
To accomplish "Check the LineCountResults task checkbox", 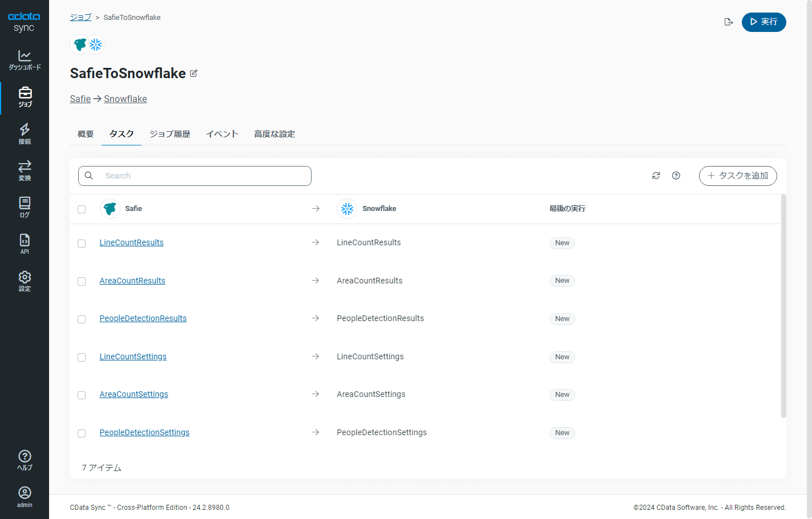I will [82, 244].
